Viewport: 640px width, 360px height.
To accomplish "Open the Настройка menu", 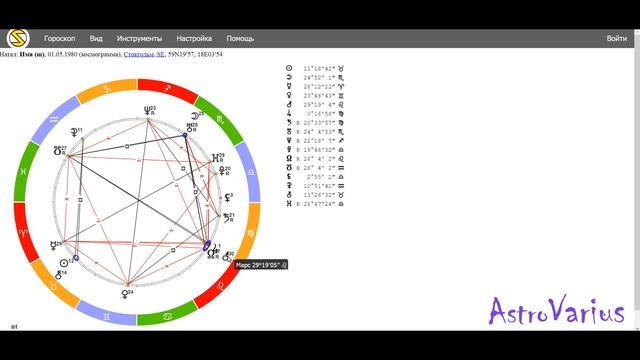I will tap(194, 38).
